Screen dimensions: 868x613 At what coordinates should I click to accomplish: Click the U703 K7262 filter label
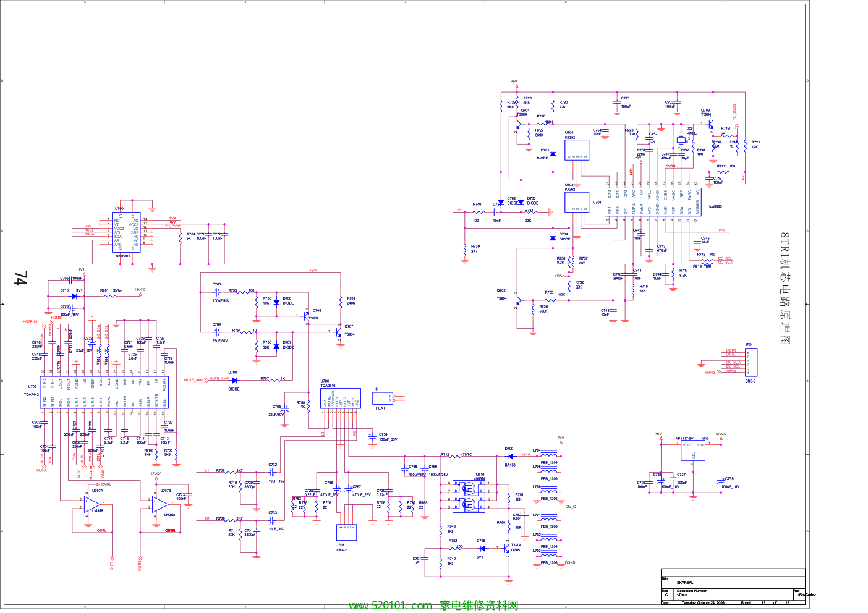569,187
